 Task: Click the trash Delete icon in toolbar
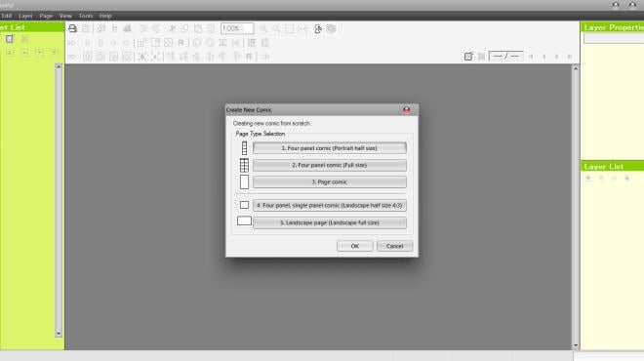[211, 28]
